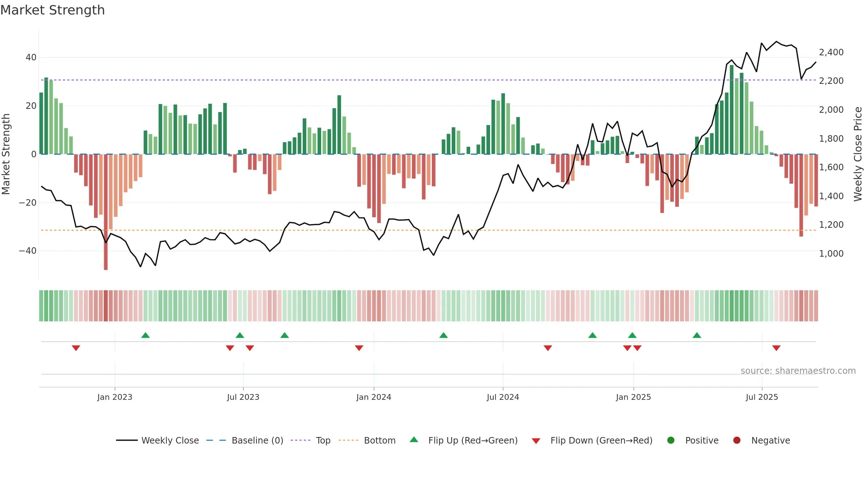Click the flip-up marker in spring 2024

point(443,335)
